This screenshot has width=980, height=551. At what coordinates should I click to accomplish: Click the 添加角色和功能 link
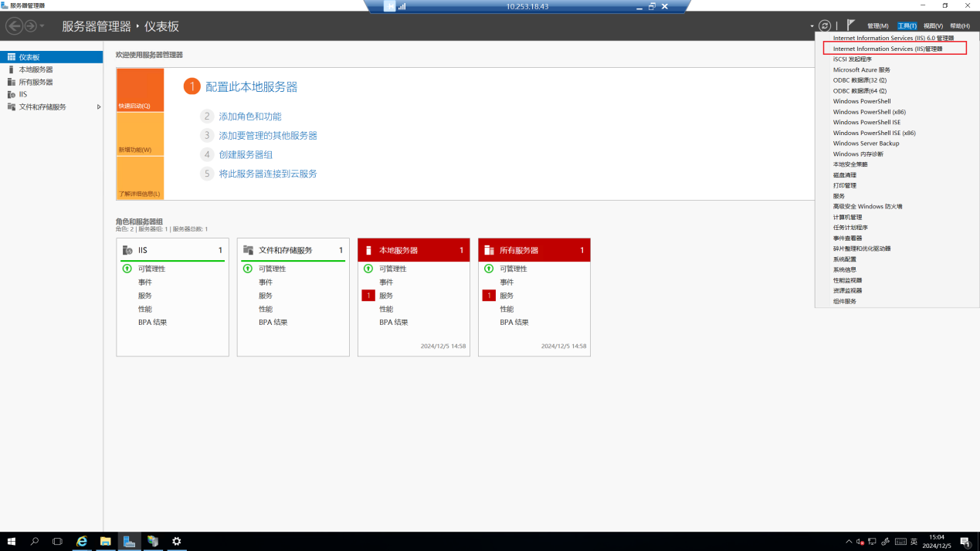(250, 117)
